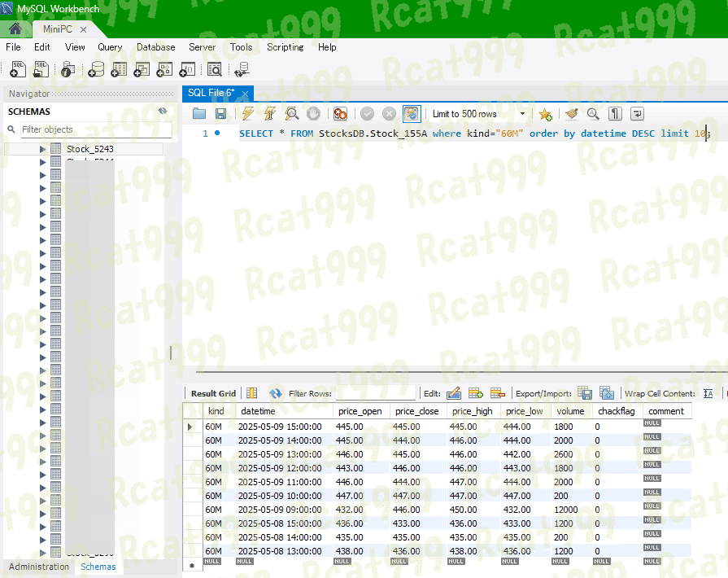This screenshot has height=578, width=728.
Task: Open the home screen tab icon
Action: coord(15,28)
